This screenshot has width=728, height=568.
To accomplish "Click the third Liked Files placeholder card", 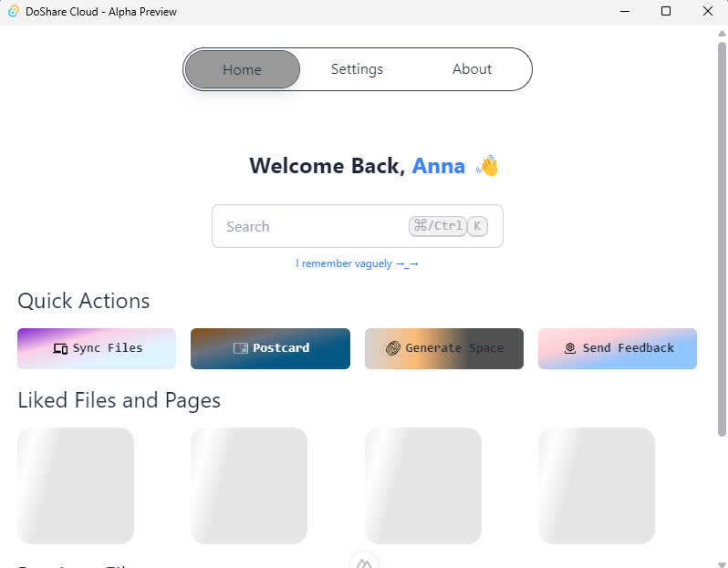I will coord(423,486).
